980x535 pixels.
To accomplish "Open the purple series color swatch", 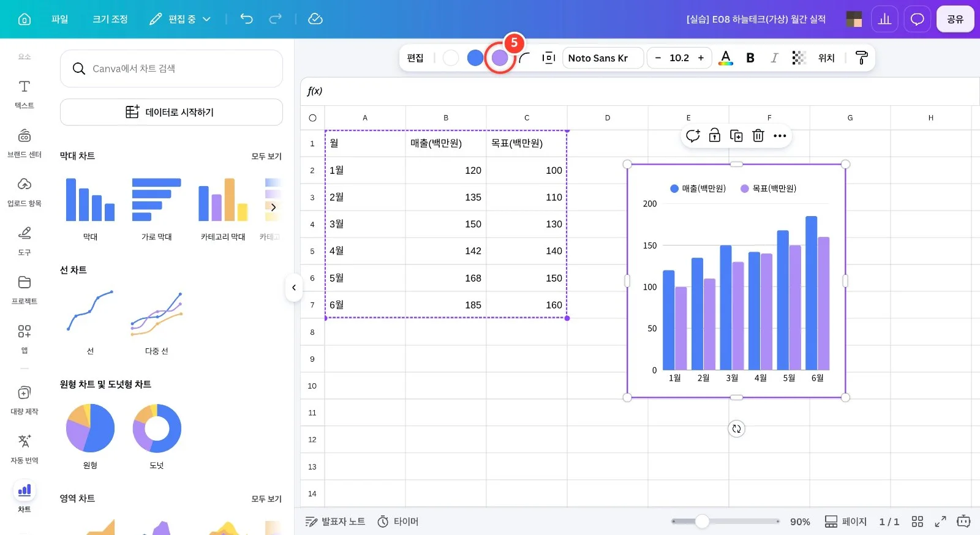I will click(500, 58).
